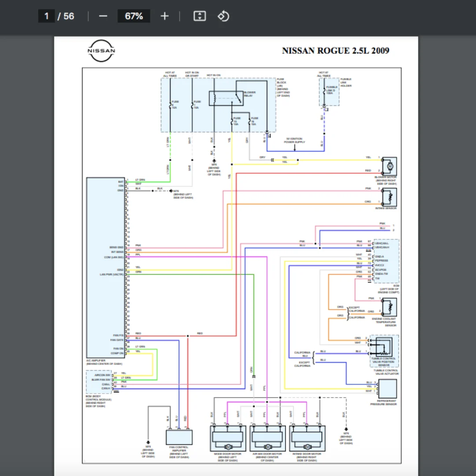476x476 pixels.
Task: Click the "FUSIBLE LINK HOLDER" label
Action: tap(346, 82)
